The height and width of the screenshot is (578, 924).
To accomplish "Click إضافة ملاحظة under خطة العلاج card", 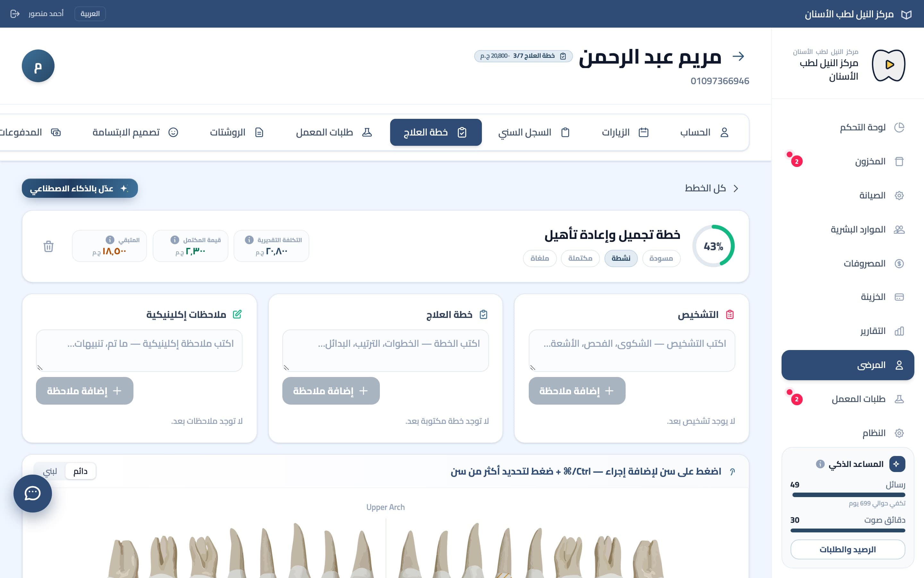I will tap(331, 391).
